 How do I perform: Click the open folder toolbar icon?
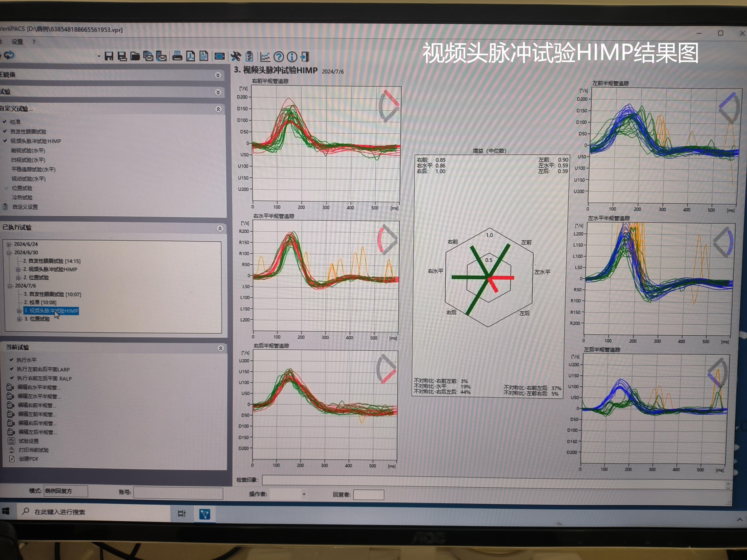pos(135,56)
